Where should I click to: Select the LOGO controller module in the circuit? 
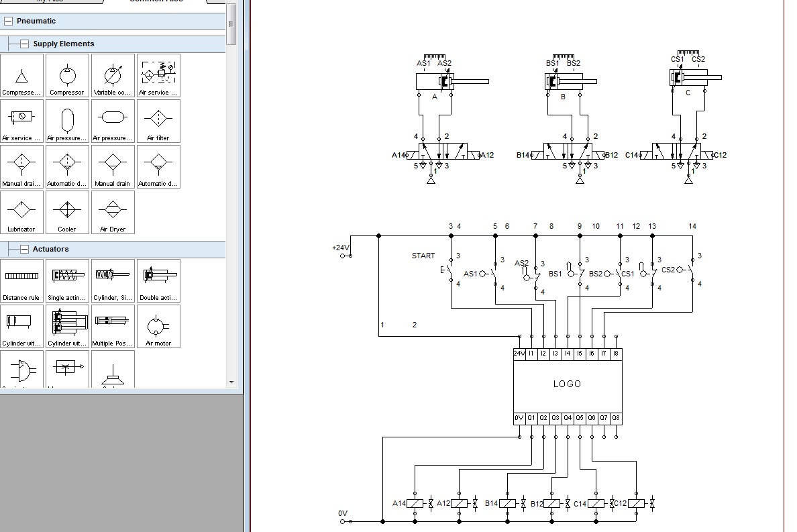(x=568, y=386)
